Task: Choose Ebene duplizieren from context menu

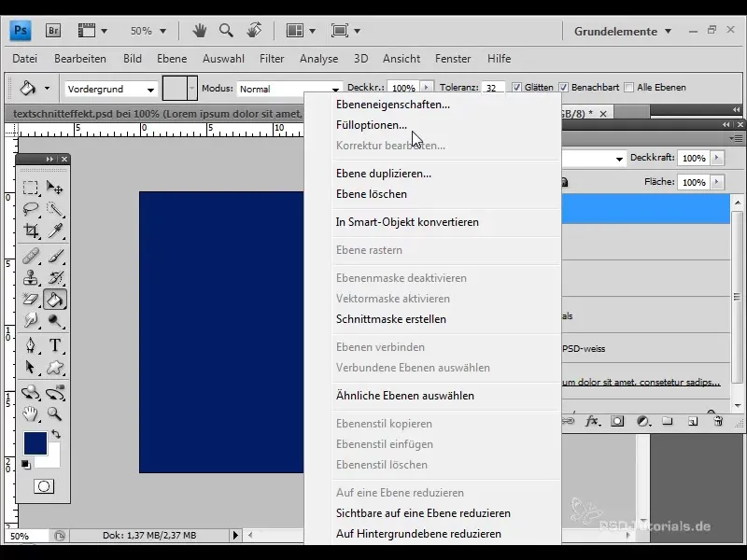Action: coord(384,174)
